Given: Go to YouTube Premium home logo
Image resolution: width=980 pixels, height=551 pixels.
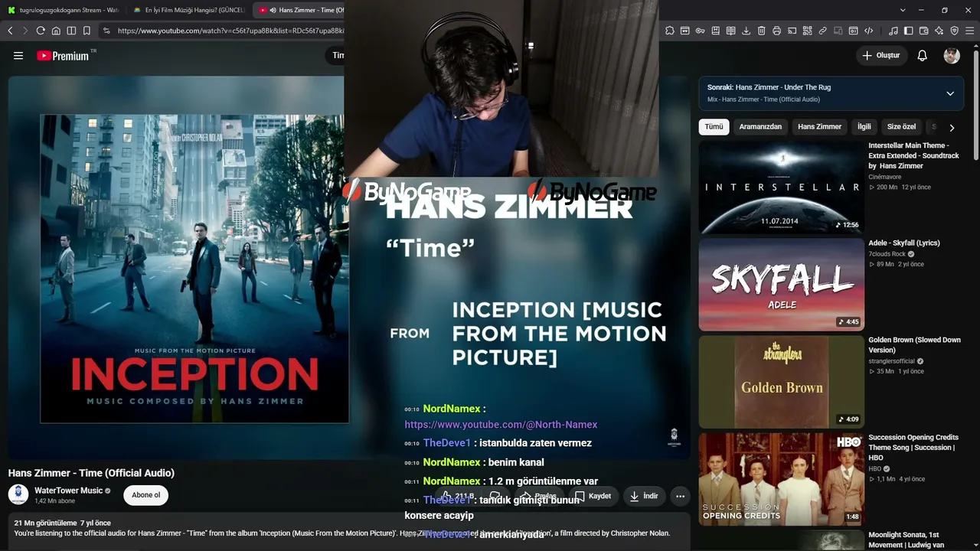Looking at the screenshot, I should (x=63, y=56).
